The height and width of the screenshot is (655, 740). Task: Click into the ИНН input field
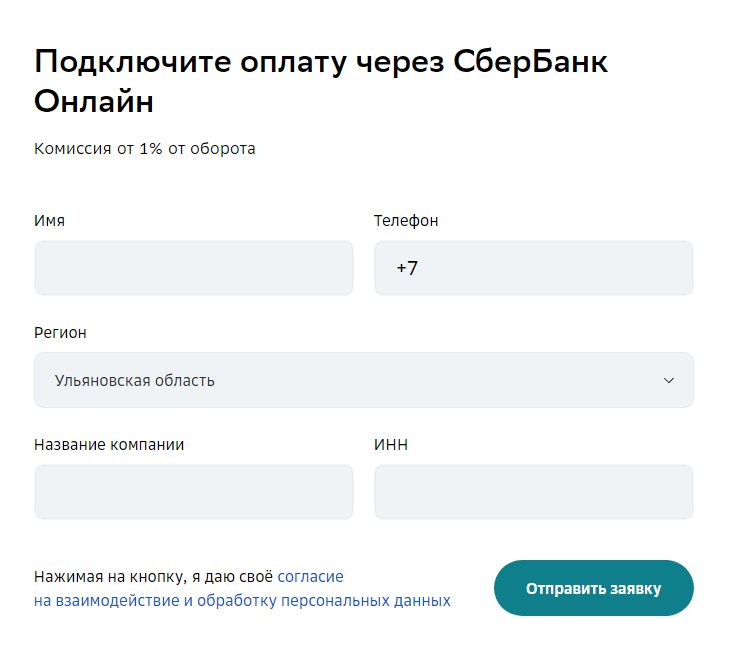(533, 492)
